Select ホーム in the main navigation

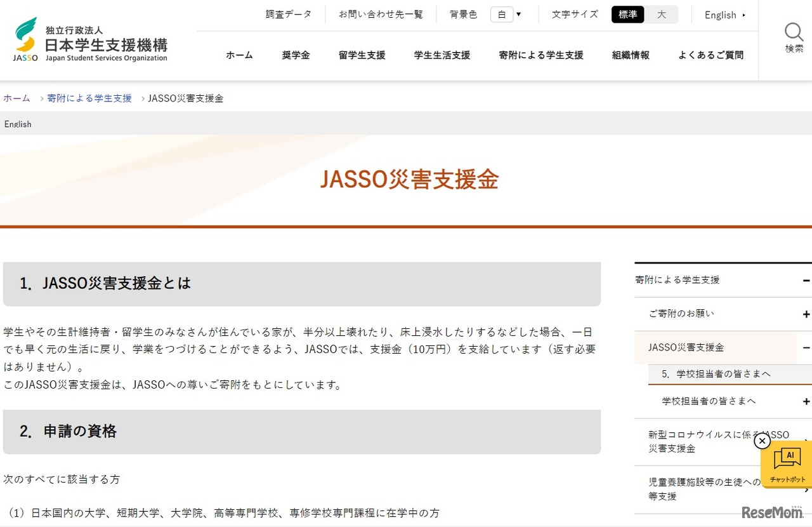239,55
